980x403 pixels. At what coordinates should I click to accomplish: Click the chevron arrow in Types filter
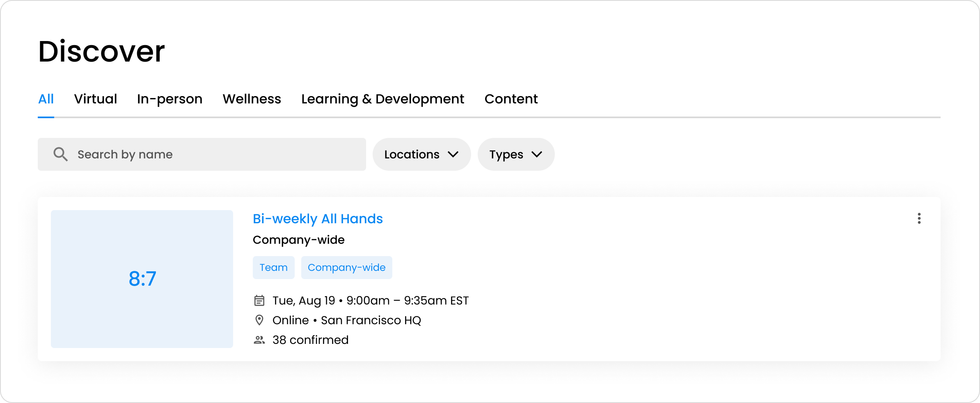pos(537,154)
